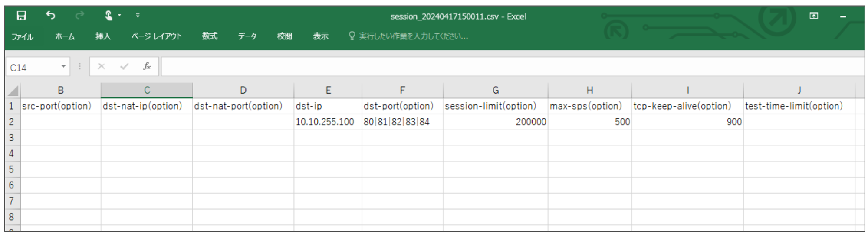868x234 pixels.
Task: Open the 数式 ribbon tab
Action: pyautogui.click(x=210, y=36)
